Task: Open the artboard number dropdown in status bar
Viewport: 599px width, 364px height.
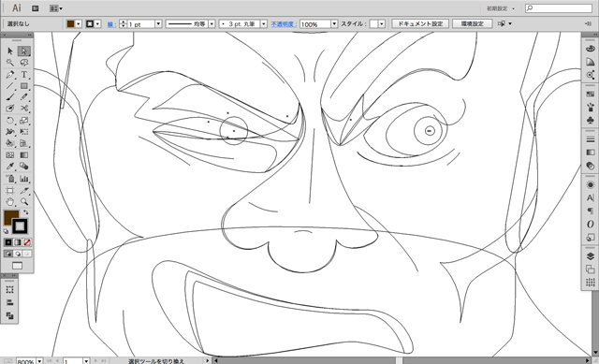Action: [x=86, y=361]
